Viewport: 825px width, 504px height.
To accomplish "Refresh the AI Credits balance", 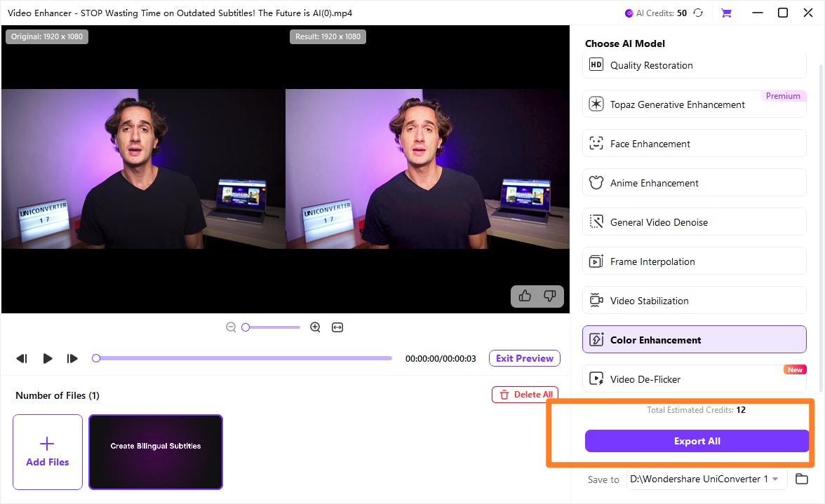I will click(x=698, y=13).
